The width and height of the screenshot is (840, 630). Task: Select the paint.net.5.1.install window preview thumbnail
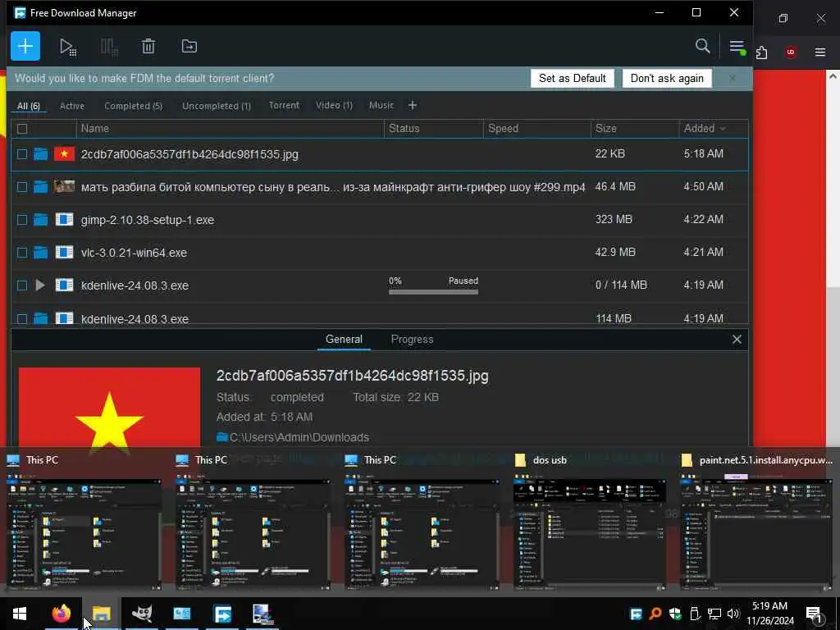[x=756, y=534]
